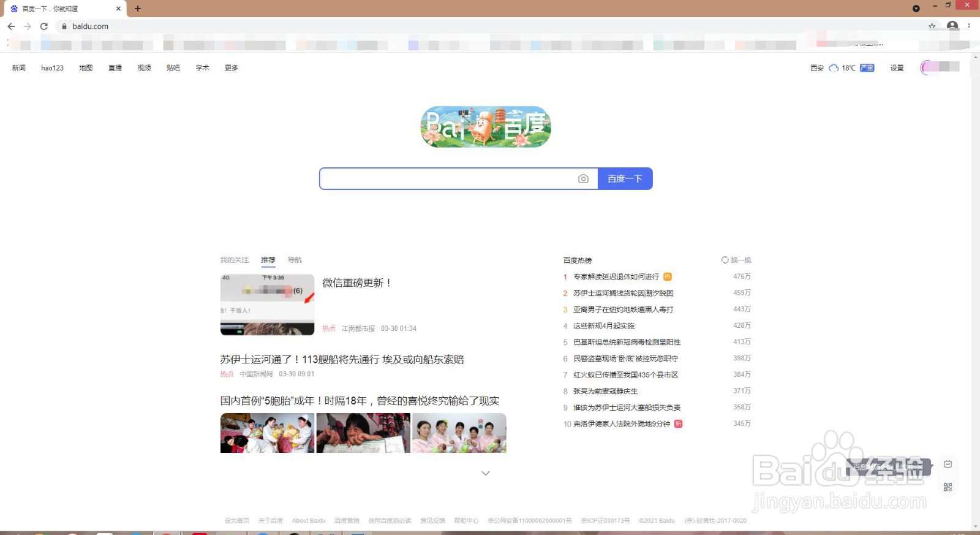
Task: Click the browser forward arrow
Action: click(28, 26)
